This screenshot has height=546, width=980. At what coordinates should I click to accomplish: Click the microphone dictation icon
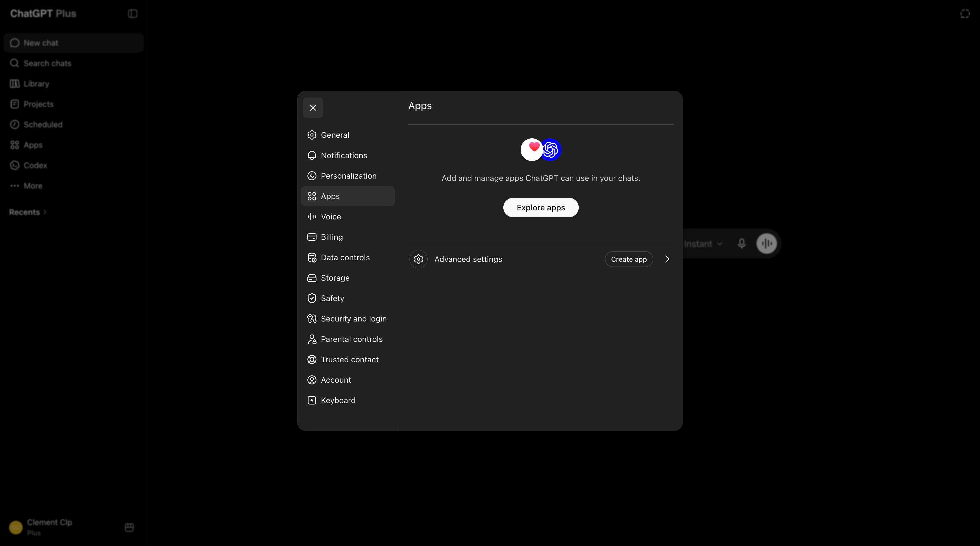(742, 243)
